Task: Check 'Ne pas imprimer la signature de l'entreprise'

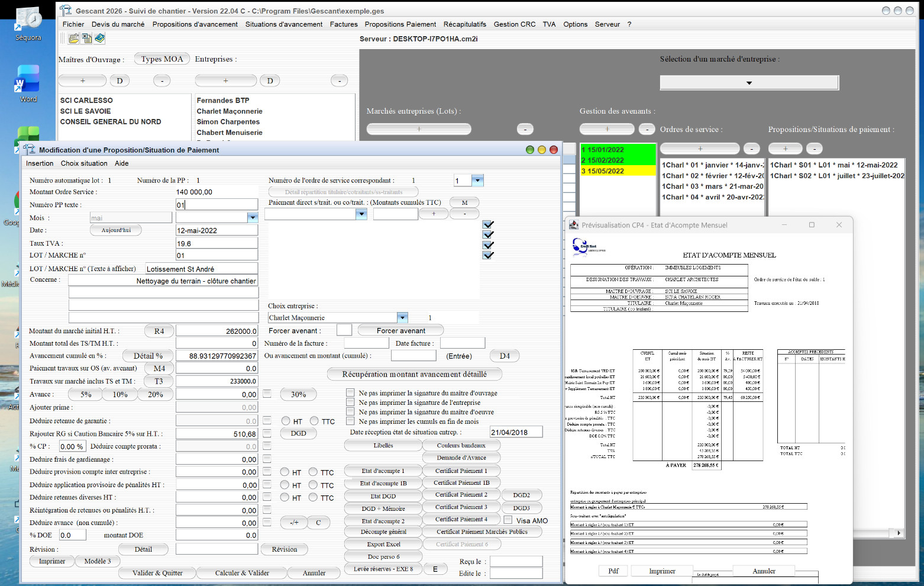Action: point(350,403)
